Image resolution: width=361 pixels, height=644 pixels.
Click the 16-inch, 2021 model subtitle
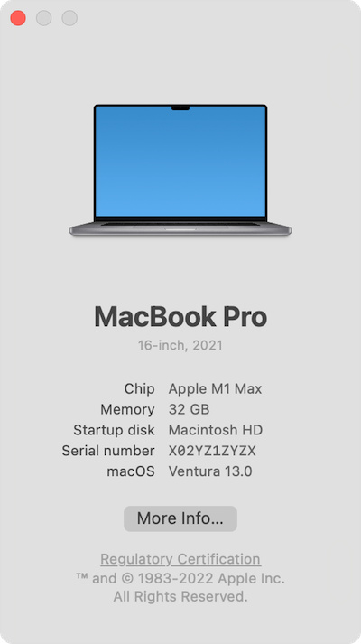click(180, 345)
